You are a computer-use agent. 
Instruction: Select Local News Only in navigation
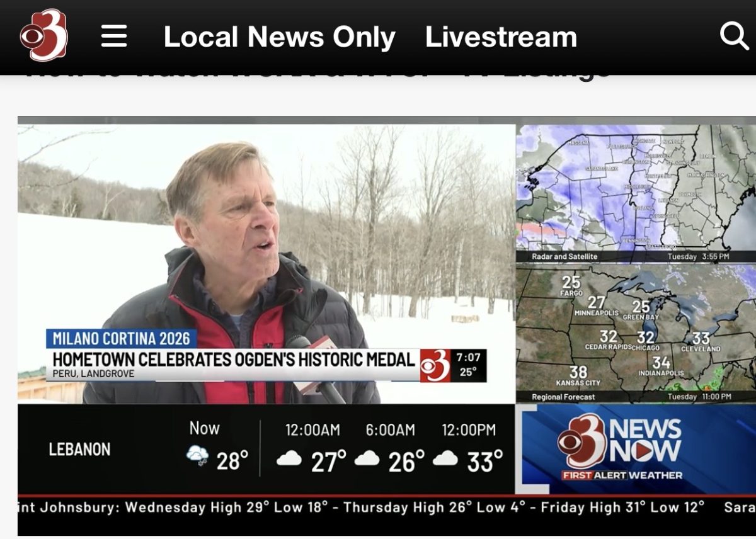click(279, 37)
